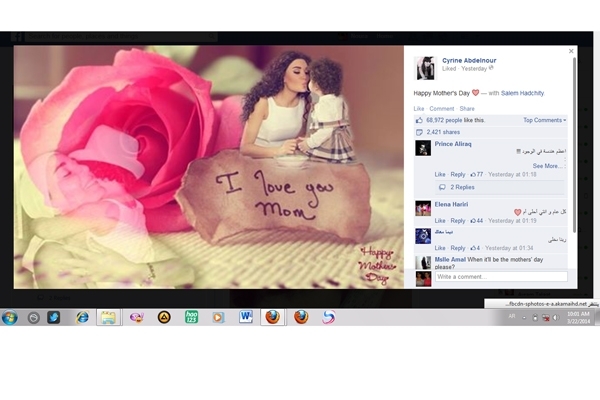Screen dimensions: 600x400
Task: Open the hao123 taskbar shortcut
Action: coord(191,317)
